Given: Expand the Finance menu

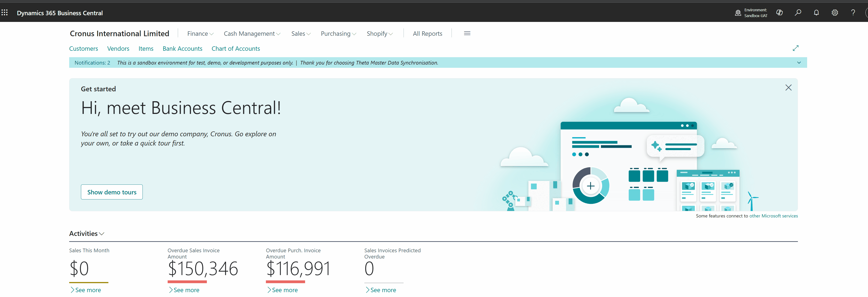Looking at the screenshot, I should click(x=200, y=34).
